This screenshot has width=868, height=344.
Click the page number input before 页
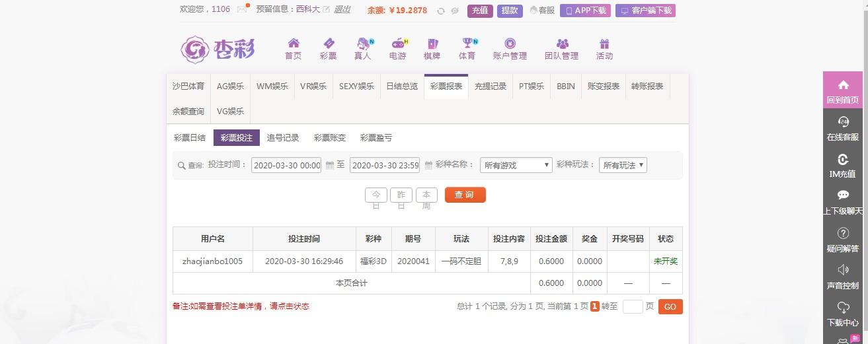point(633,306)
